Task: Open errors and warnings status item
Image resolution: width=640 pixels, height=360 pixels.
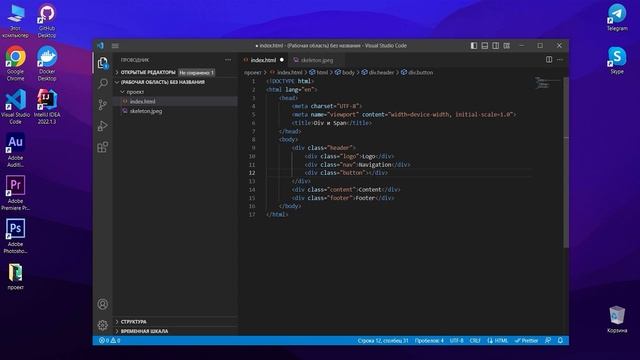Action: pos(110,340)
